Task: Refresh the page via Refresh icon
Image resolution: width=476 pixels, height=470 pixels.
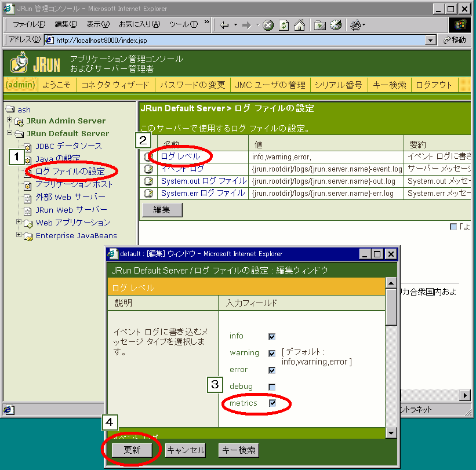Action: 284,25
